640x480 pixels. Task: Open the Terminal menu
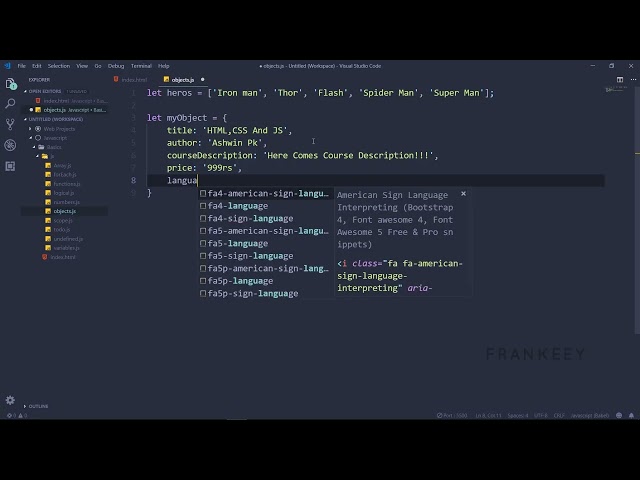[x=141, y=66]
